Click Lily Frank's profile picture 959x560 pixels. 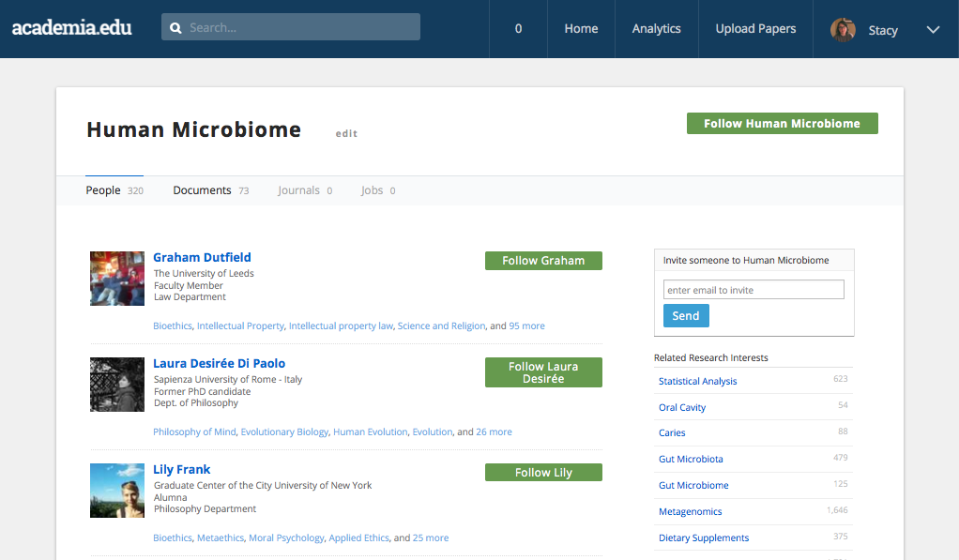click(117, 491)
